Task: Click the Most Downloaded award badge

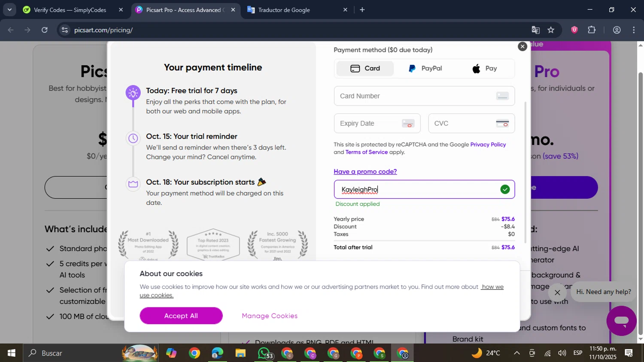Action: (x=149, y=246)
